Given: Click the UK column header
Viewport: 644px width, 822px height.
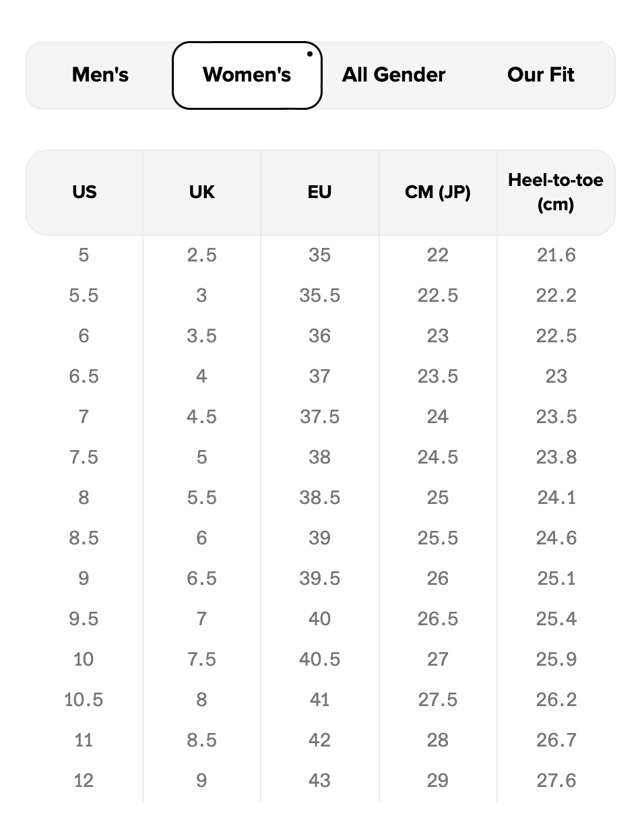Looking at the screenshot, I should [201, 193].
